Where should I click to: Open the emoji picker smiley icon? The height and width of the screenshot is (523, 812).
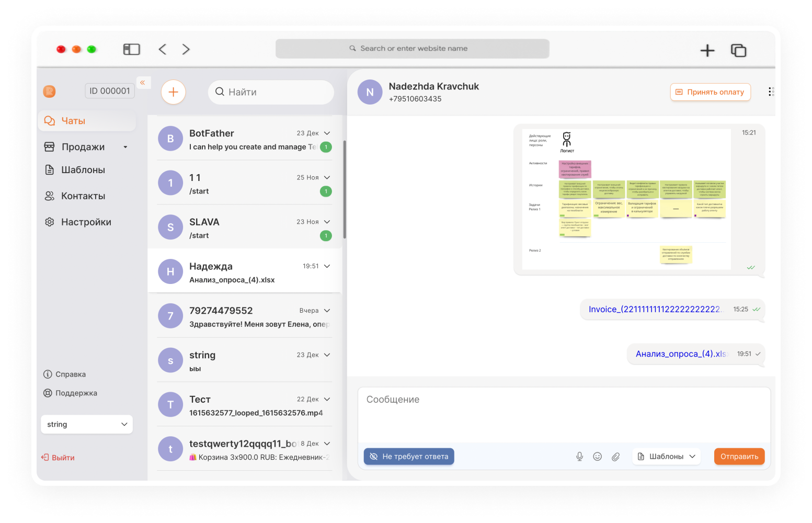click(598, 457)
